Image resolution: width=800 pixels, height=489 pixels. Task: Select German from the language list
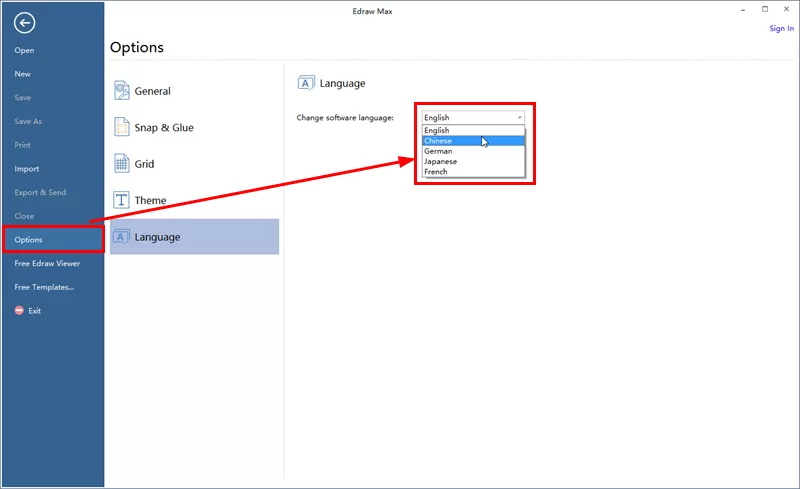click(x=473, y=151)
